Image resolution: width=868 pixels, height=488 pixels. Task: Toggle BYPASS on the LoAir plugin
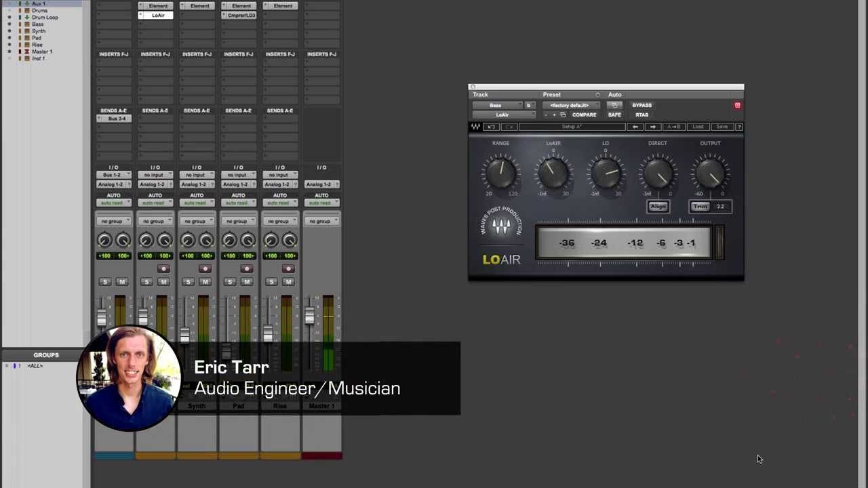click(642, 105)
